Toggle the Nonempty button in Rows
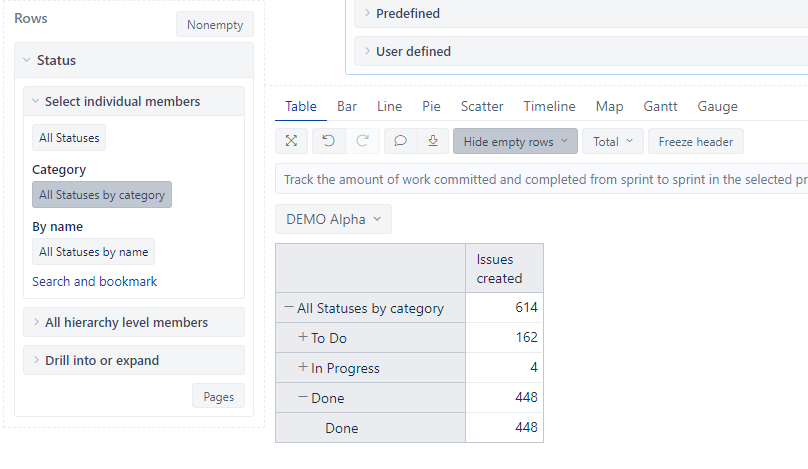 point(215,25)
